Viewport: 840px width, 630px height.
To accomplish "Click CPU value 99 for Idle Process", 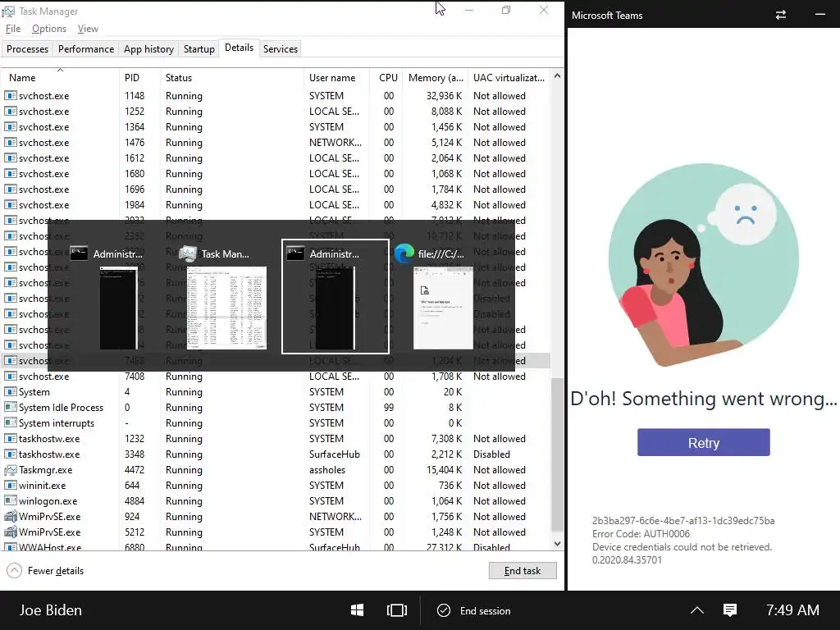I will point(389,407).
